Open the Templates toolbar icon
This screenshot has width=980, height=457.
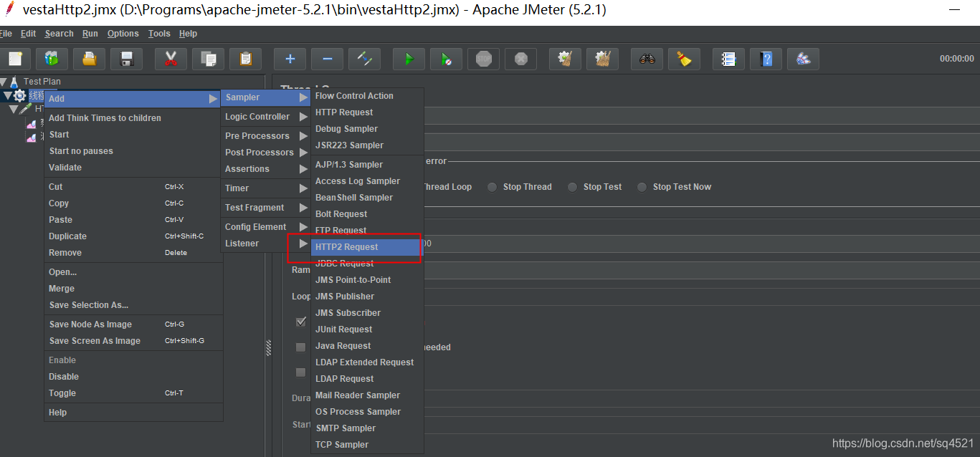(52, 59)
